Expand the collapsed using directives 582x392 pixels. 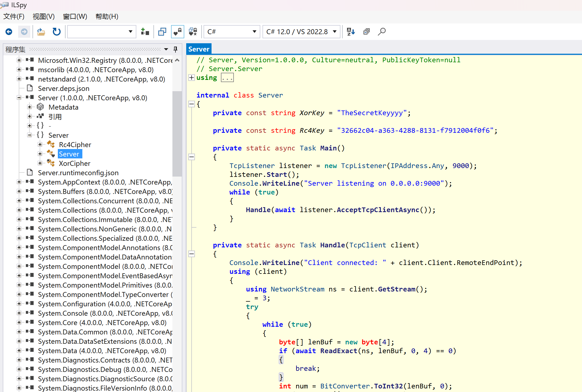pos(192,78)
